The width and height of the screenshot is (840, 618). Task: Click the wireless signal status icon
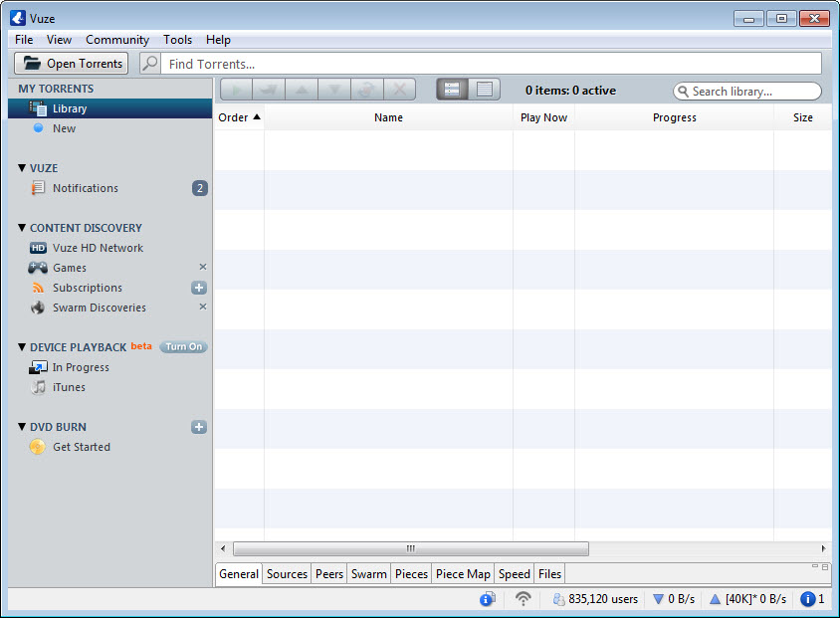523,599
